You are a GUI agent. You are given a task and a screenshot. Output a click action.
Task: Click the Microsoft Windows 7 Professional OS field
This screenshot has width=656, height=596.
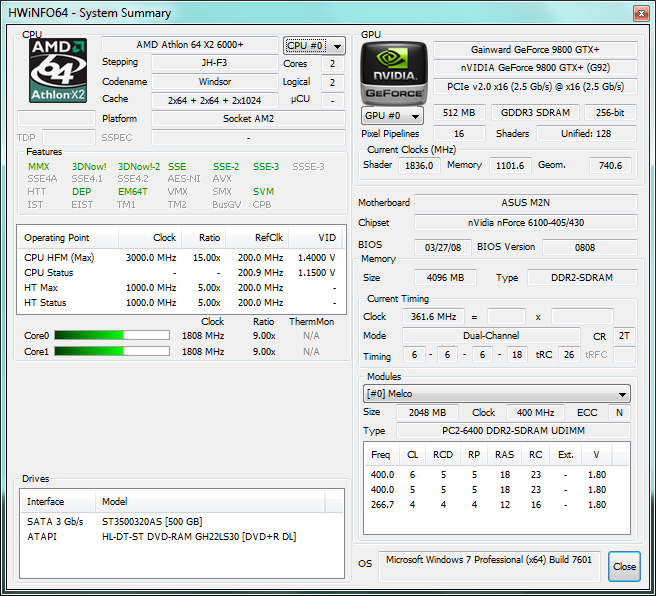(x=489, y=566)
